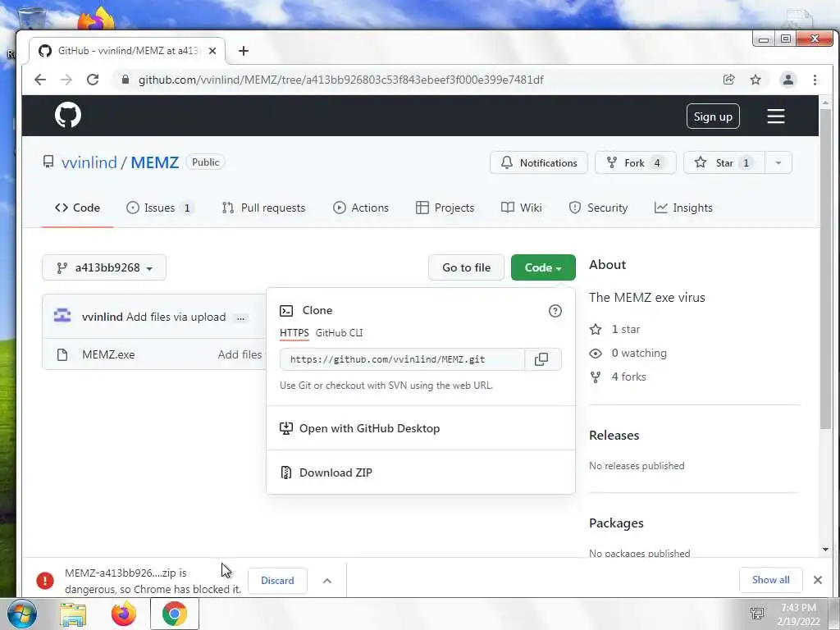The width and height of the screenshot is (840, 630).
Task: Click the Sign up button
Action: (713, 116)
